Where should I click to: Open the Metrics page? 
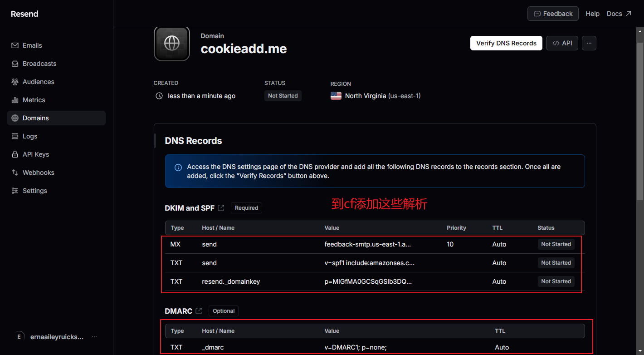click(x=34, y=100)
